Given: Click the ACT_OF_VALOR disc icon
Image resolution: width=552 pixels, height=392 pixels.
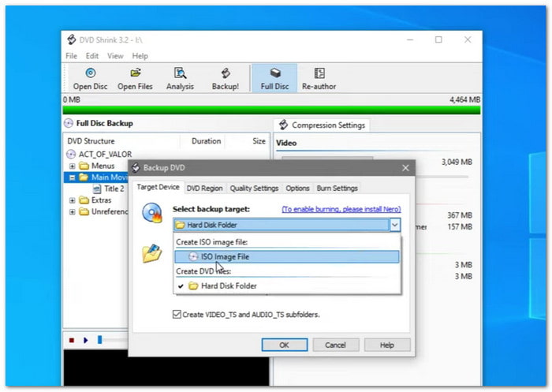Looking at the screenshot, I should pos(71,155).
